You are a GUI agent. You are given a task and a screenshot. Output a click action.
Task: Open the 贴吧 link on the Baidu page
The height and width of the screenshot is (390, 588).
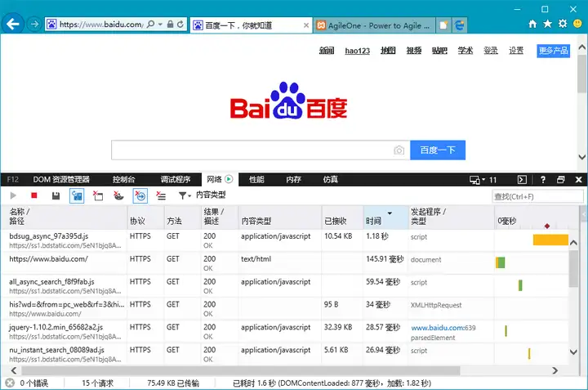439,51
